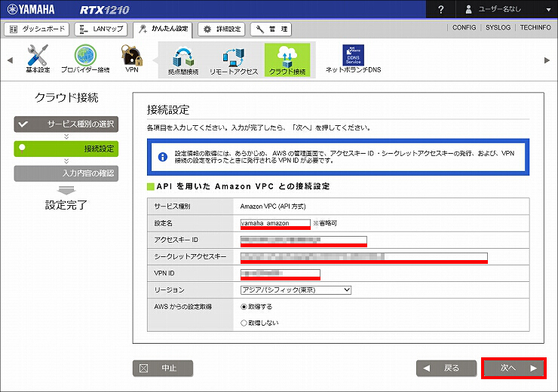
Task: Select the クラウド接続 cloud icon
Action: pyautogui.click(x=287, y=60)
